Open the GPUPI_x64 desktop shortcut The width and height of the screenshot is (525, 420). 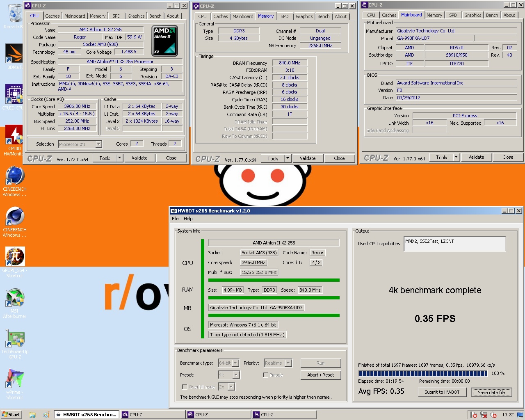15,262
